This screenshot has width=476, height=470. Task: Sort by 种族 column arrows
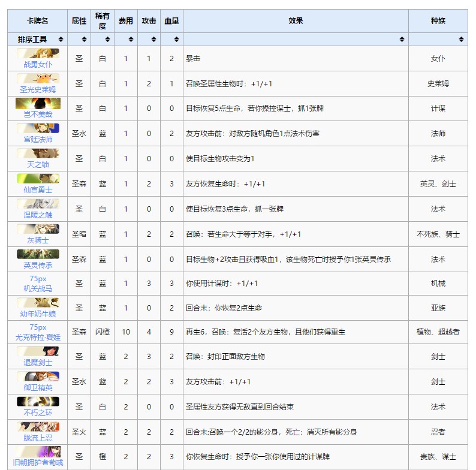[x=461, y=40]
